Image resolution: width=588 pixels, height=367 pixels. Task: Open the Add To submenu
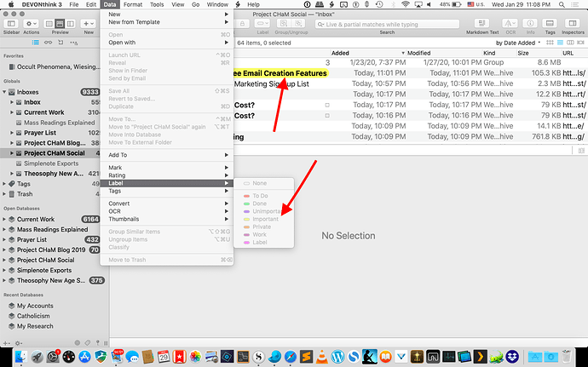click(x=167, y=155)
